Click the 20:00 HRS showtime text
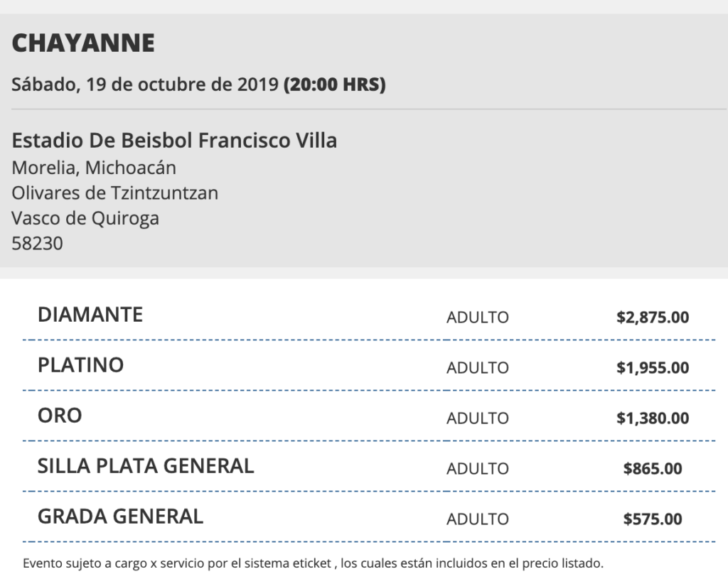This screenshot has width=728, height=584. click(x=334, y=85)
